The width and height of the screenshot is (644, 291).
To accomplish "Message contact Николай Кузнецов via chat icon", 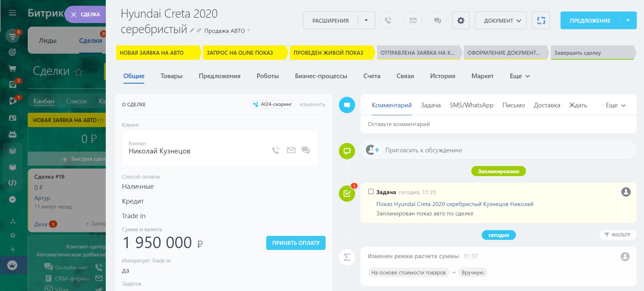I will pyautogui.click(x=306, y=150).
